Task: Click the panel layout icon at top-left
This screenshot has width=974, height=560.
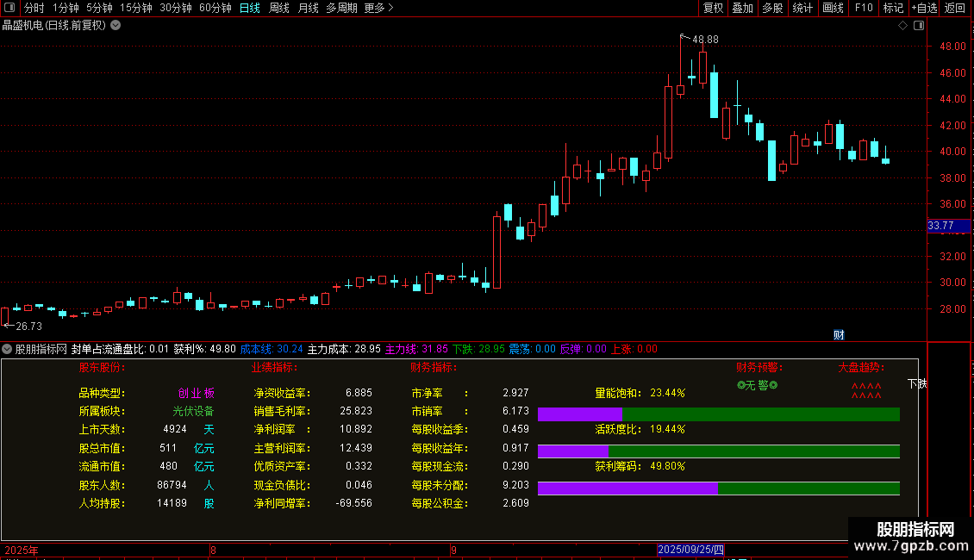Action: 9,8
